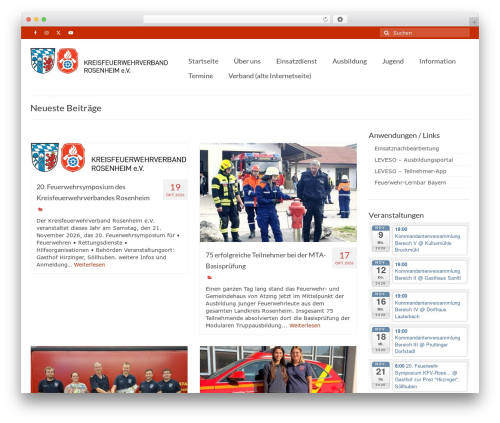
Task: Open Kommandantenversammlung Bereich V event
Action: (x=430, y=240)
